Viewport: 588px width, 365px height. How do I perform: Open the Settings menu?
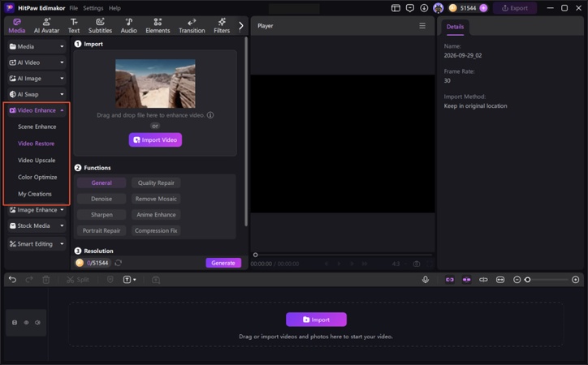pos(93,8)
